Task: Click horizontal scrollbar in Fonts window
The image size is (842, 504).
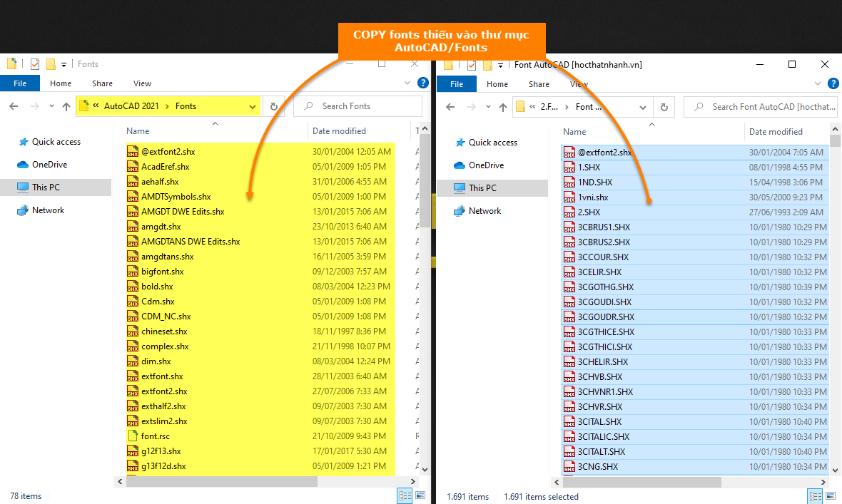Action: point(221,481)
